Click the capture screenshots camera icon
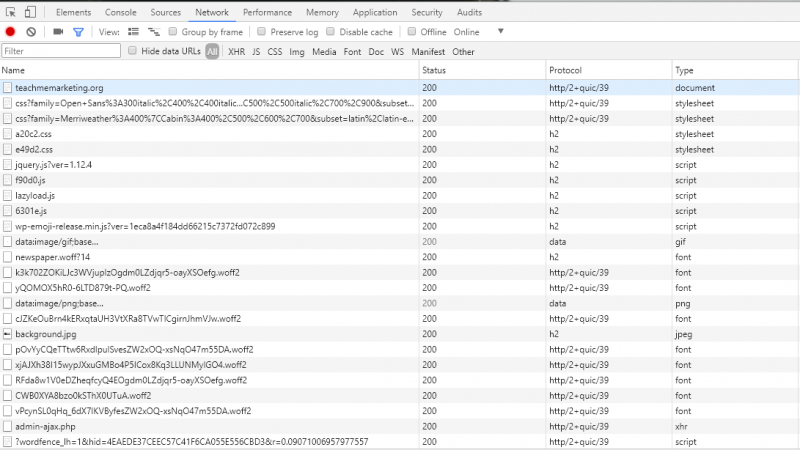Viewport: 800px width, 450px height. pyautogui.click(x=57, y=32)
